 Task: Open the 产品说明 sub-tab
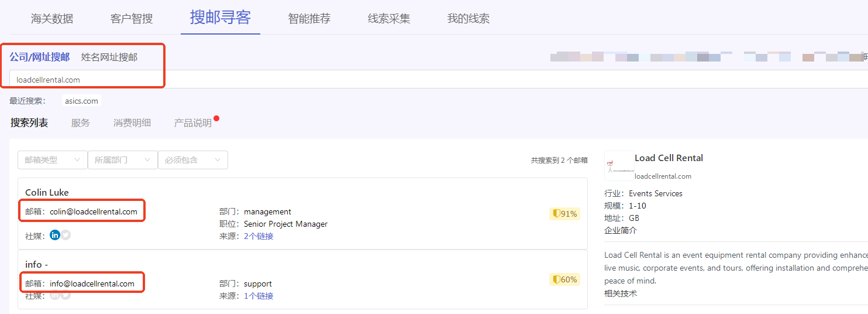point(193,122)
